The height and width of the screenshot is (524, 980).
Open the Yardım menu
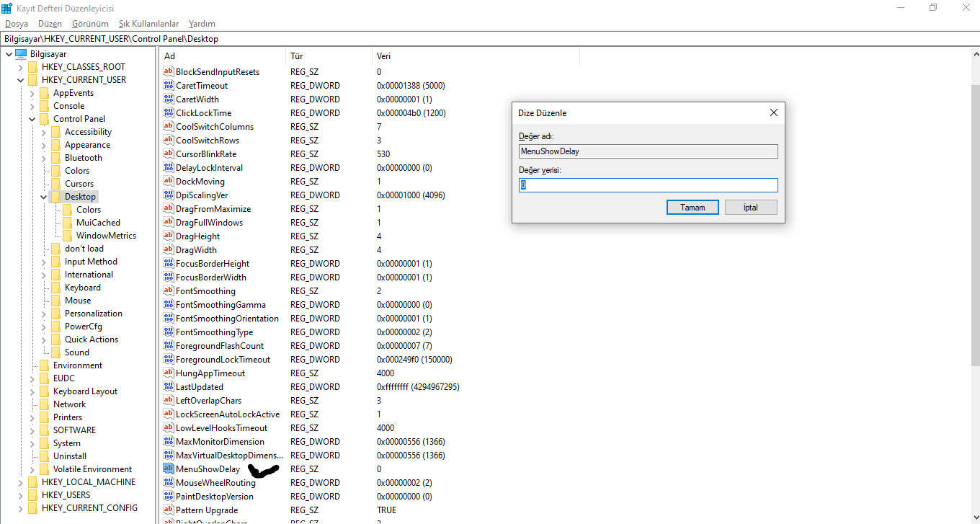tap(202, 24)
